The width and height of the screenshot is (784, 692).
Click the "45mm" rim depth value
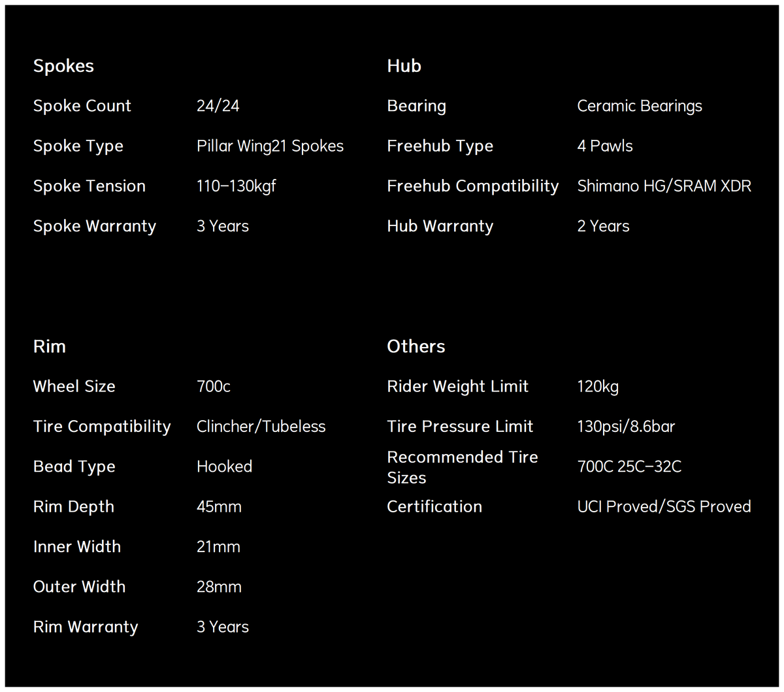point(220,506)
